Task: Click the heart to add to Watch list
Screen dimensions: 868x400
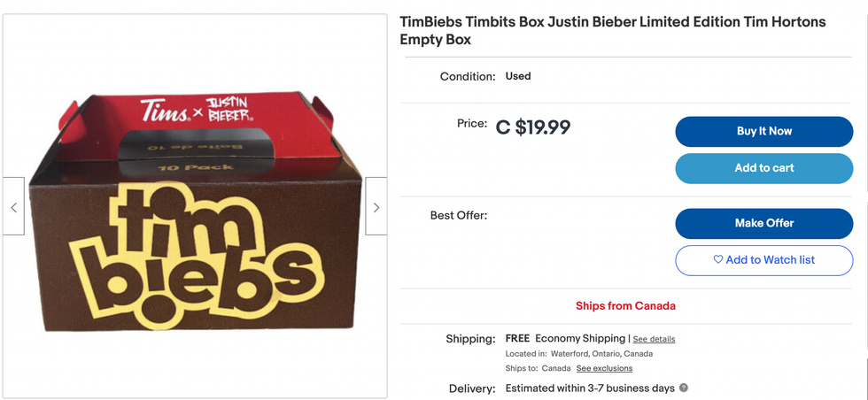Action: (718, 260)
